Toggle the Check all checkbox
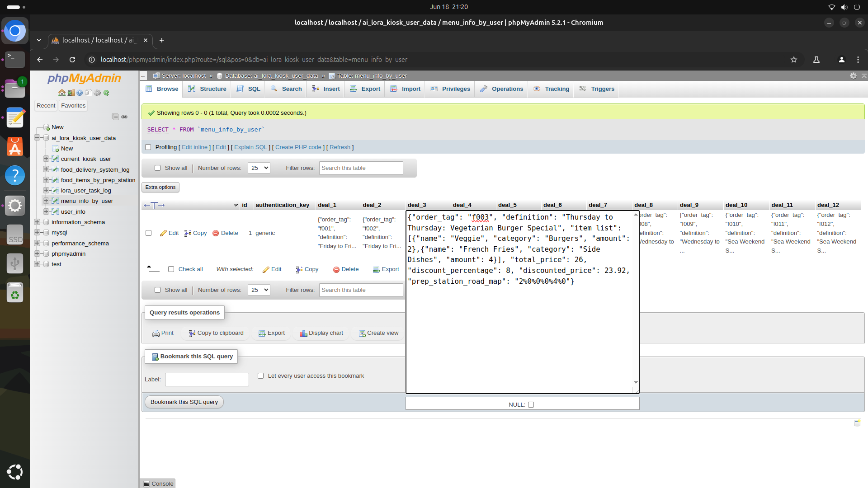 [171, 269]
